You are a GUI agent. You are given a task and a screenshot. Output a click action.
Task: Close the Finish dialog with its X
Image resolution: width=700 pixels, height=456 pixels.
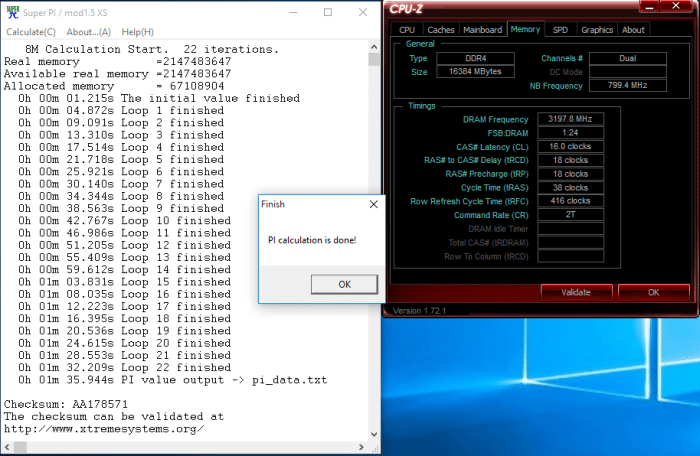coord(374,204)
